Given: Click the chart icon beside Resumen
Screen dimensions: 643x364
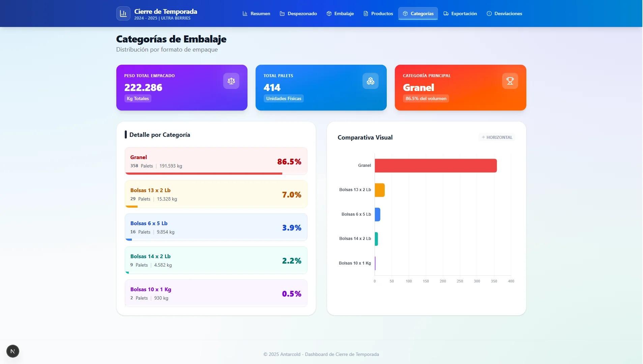Looking at the screenshot, I should click(x=245, y=13).
